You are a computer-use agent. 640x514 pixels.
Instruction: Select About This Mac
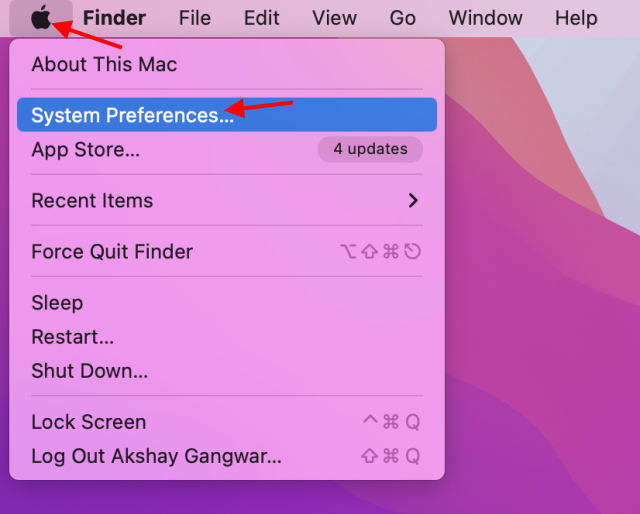point(104,65)
